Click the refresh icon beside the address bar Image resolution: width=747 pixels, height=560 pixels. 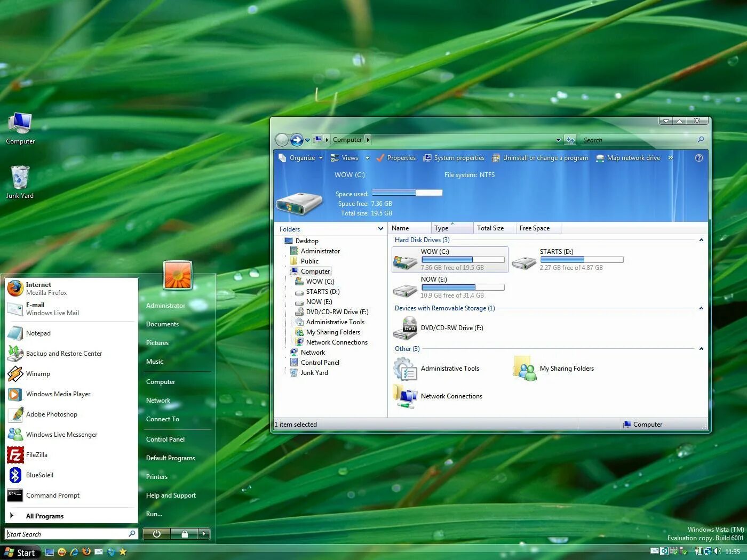click(x=570, y=139)
